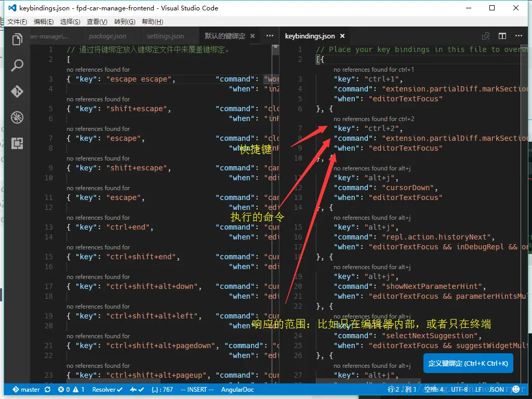532x399 pixels.
Task: Click the 定义键绑定 (Ctrl+K Ctrl+K) button
Action: click(x=468, y=363)
